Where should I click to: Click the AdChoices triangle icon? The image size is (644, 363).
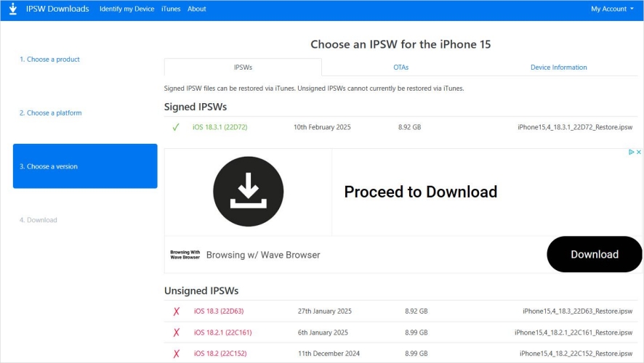[x=630, y=152]
